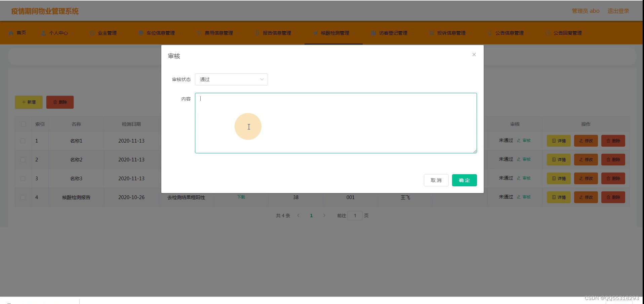Click 删除 for row 名称1

613,141
